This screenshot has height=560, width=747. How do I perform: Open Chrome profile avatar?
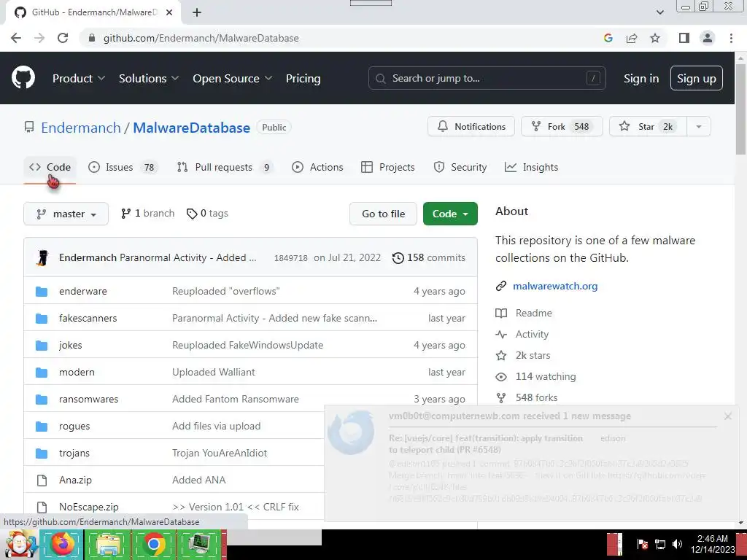pyautogui.click(x=708, y=38)
